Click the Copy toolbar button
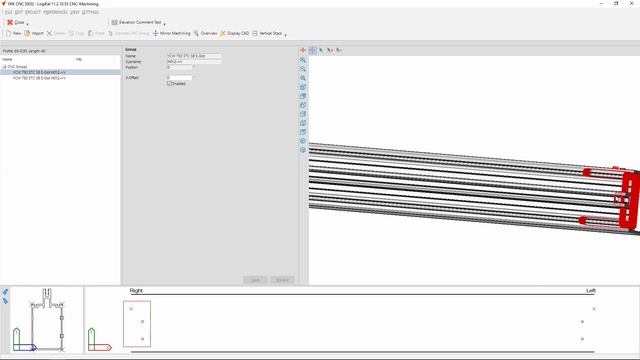The width and height of the screenshot is (640, 360). [76, 33]
